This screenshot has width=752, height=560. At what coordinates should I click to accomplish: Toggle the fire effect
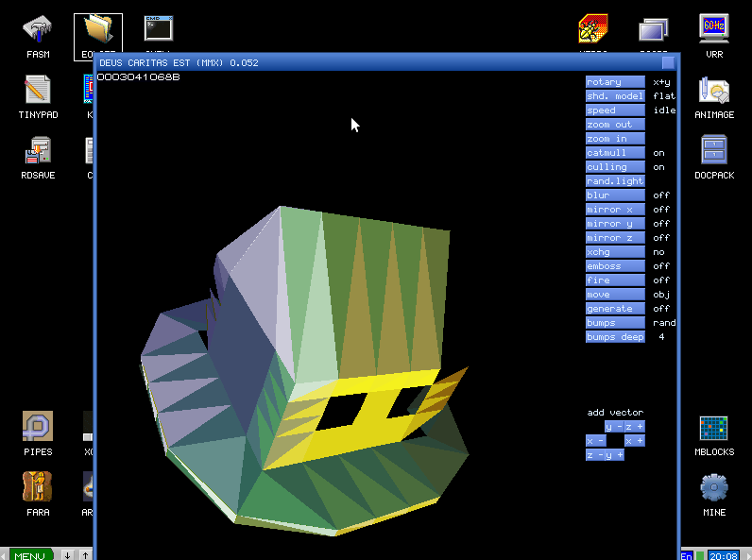click(615, 280)
